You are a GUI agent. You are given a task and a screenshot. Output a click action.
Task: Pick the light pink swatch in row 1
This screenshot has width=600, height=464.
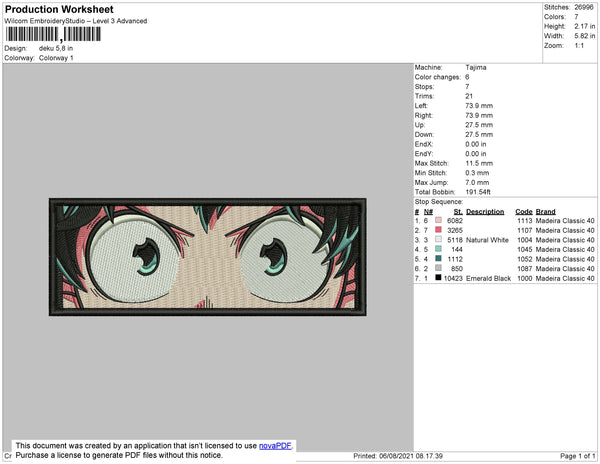pyautogui.click(x=439, y=220)
